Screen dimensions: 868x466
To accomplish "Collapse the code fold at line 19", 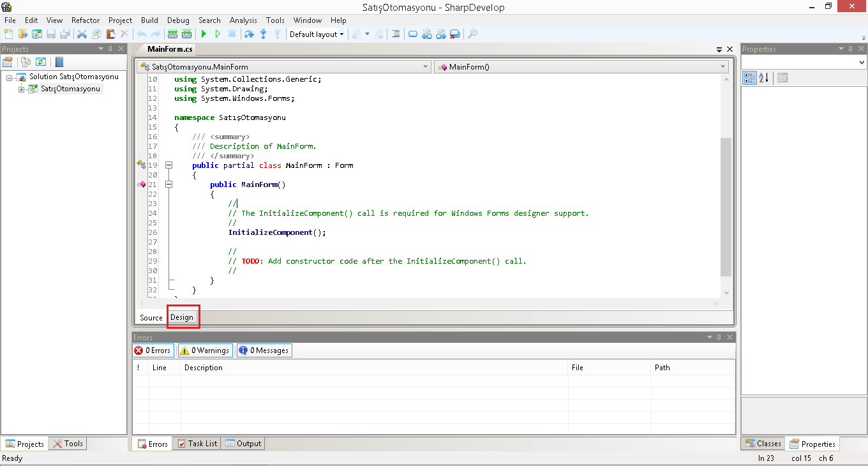I will click(169, 165).
